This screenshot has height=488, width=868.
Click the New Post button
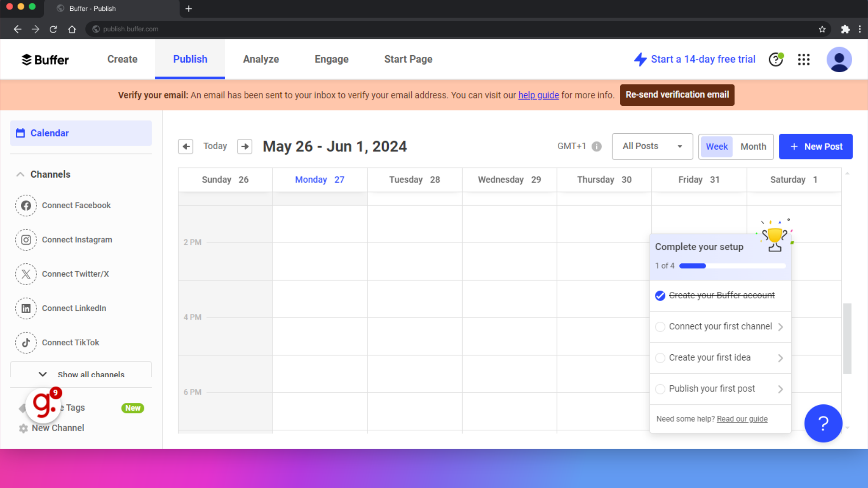click(x=816, y=146)
